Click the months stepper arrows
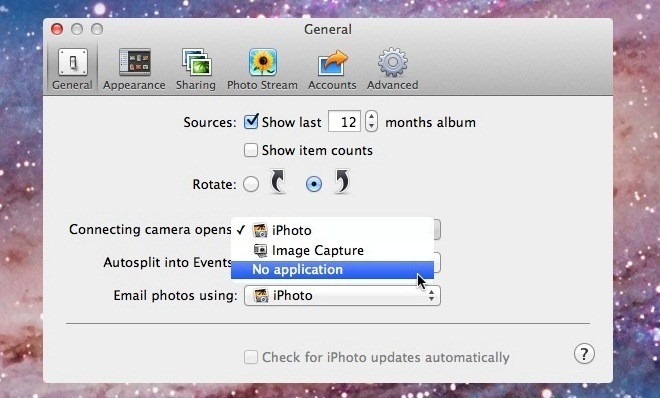The height and width of the screenshot is (398, 660). [371, 121]
